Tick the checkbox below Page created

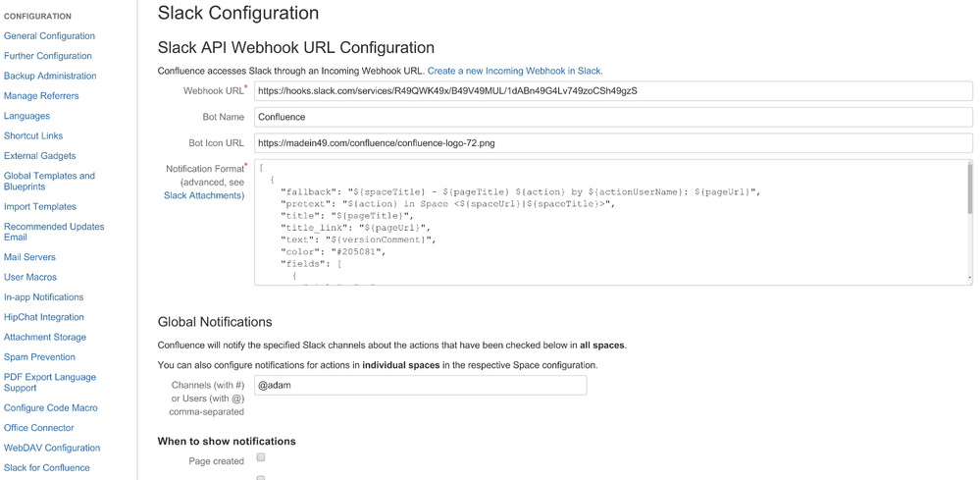point(261,478)
